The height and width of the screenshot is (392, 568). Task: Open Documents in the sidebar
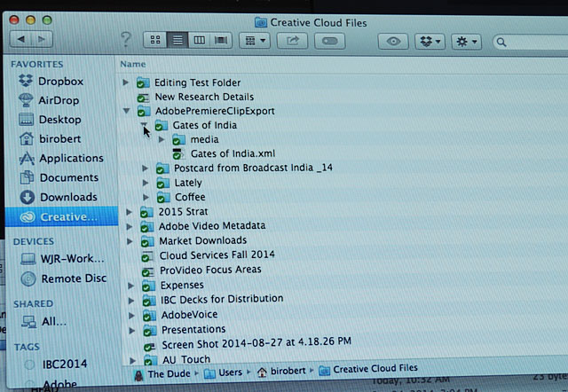(x=59, y=177)
